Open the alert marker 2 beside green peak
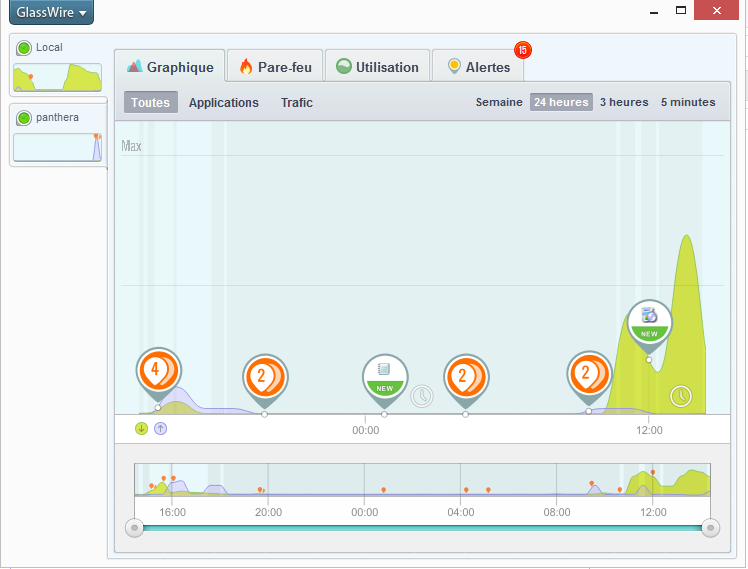The width and height of the screenshot is (748, 569). tap(590, 375)
